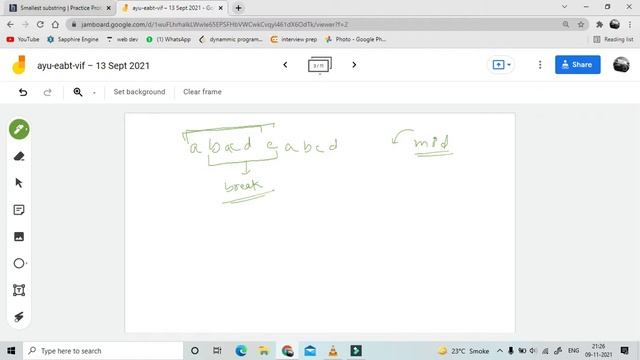Image resolution: width=640 pixels, height=360 pixels.
Task: Click the taskbar search box
Action: (103, 351)
